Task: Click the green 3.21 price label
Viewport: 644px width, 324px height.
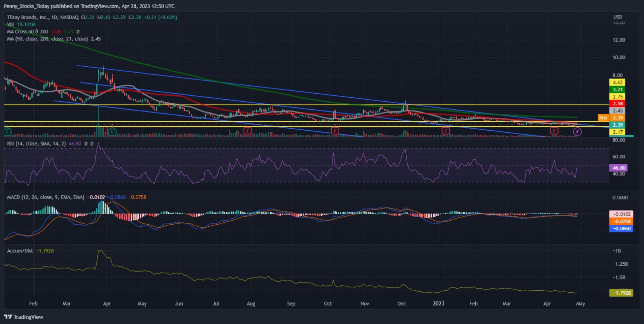Action: (617, 90)
